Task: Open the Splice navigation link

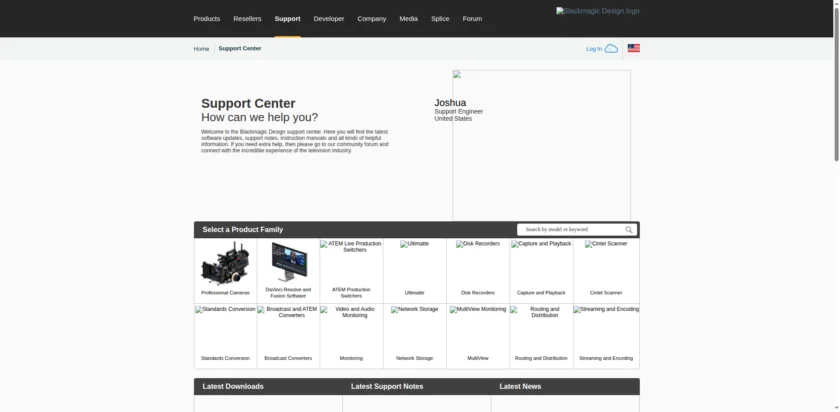Action: tap(440, 19)
